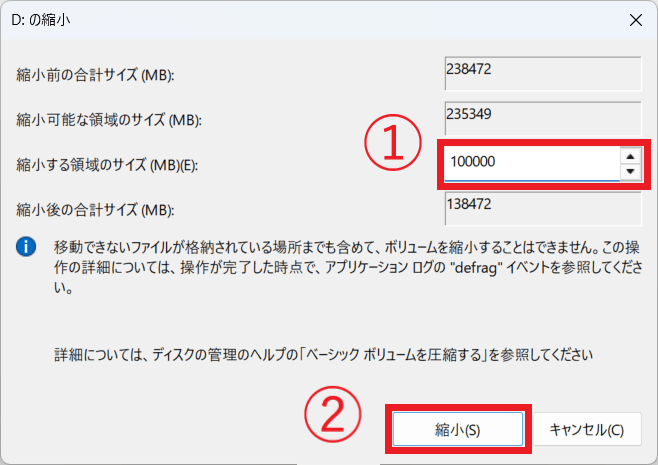Image resolution: width=658 pixels, height=465 pixels.
Task: Click the blue information icon
Action: 26,246
